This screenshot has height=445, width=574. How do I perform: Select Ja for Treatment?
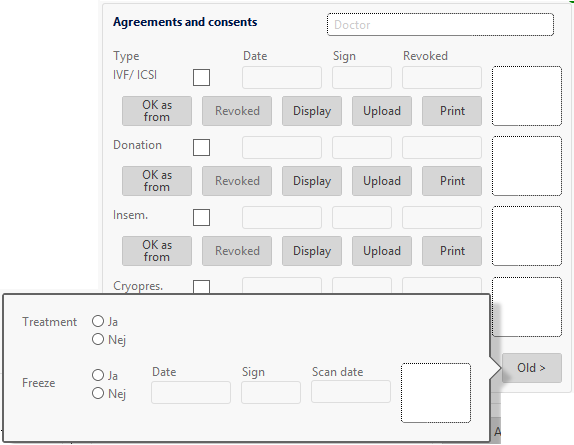click(98, 321)
